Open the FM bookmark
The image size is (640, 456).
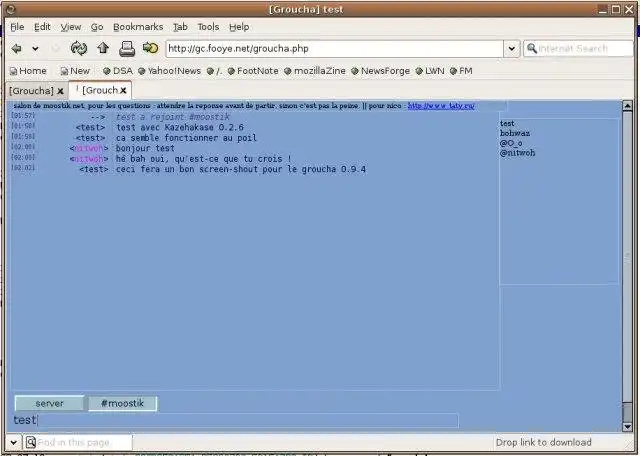tap(461, 71)
